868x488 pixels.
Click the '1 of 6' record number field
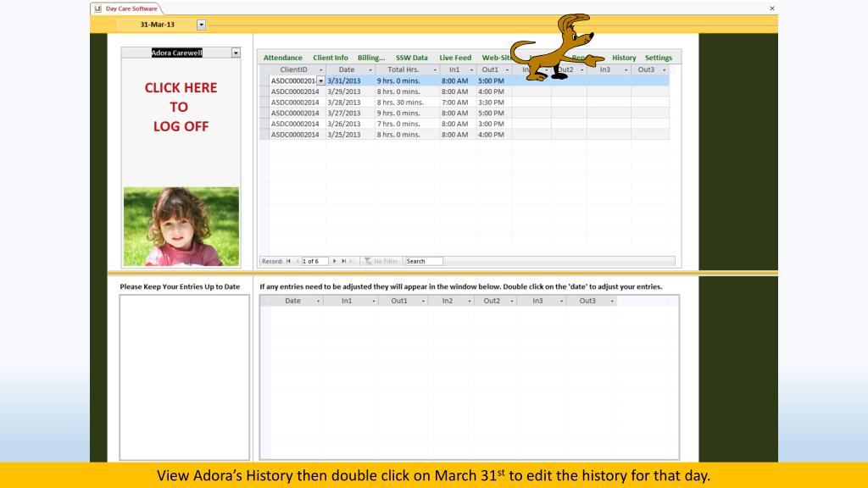314,261
